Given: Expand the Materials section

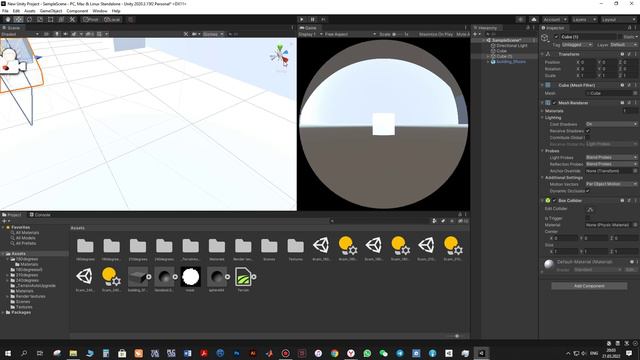Looking at the screenshot, I should [542, 111].
